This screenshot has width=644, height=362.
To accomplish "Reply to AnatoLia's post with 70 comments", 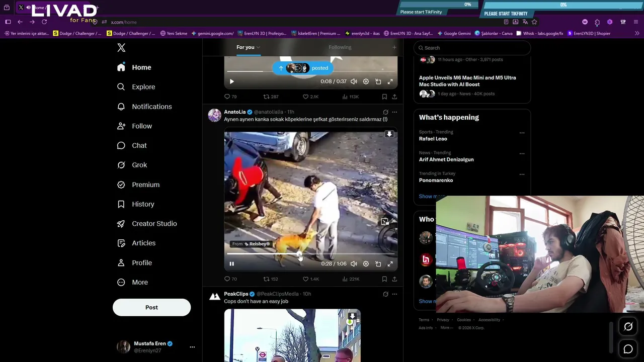I will pyautogui.click(x=230, y=279).
